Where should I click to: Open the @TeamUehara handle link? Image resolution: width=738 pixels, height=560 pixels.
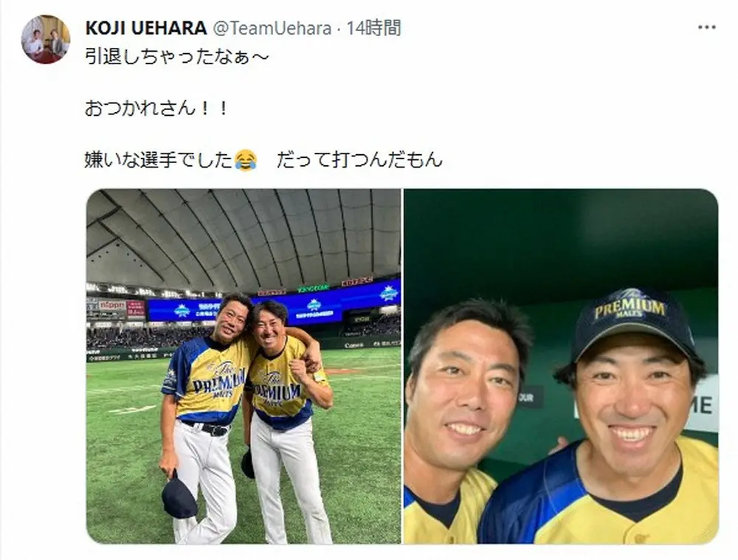272,28
